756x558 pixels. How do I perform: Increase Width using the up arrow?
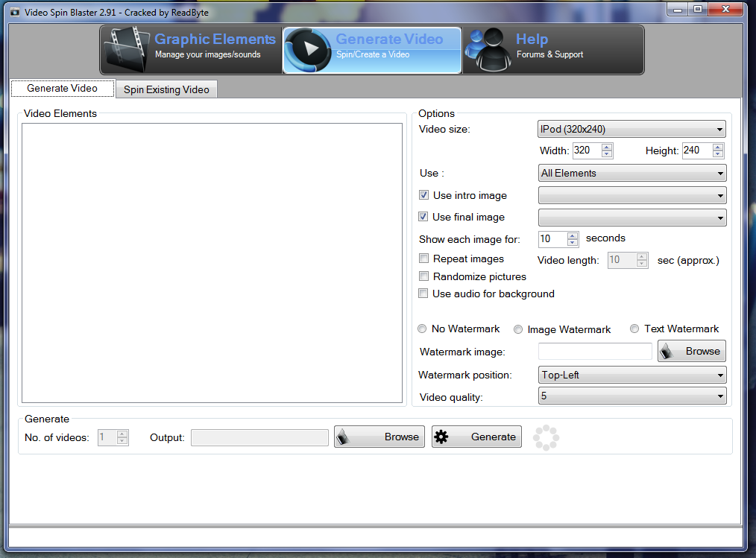(607, 147)
